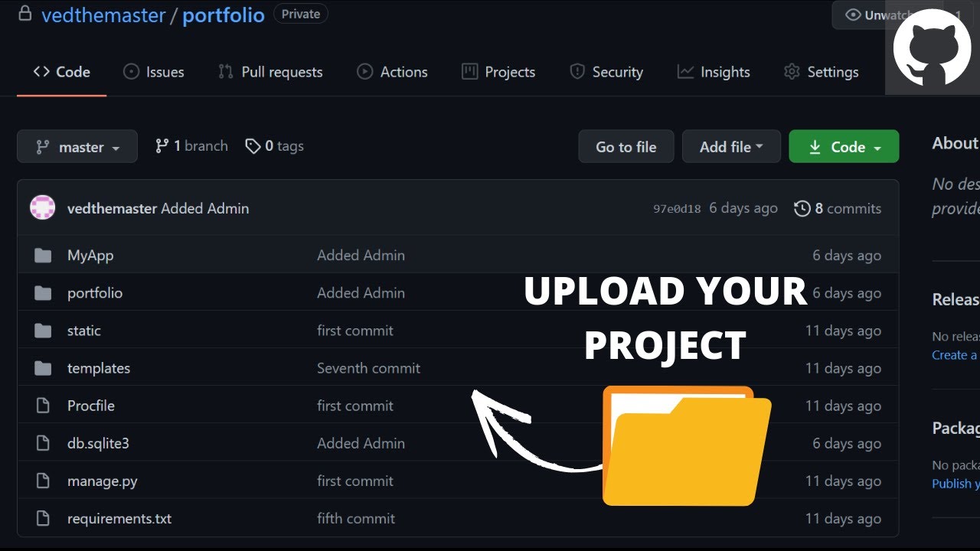
Task: Click the "Seventh commit" message for templates
Action: (369, 368)
